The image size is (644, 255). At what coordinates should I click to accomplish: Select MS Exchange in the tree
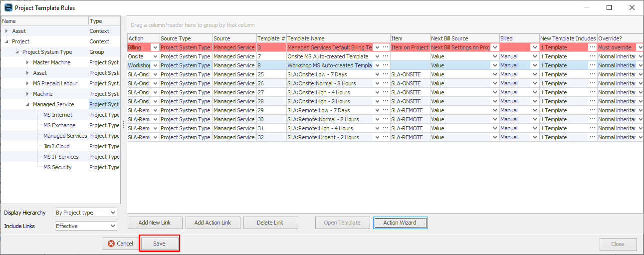pos(59,125)
